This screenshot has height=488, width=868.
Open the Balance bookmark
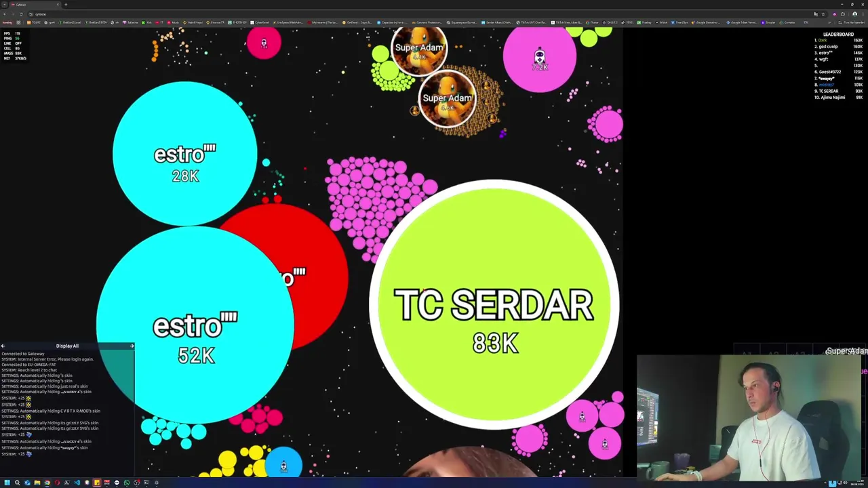(x=131, y=22)
